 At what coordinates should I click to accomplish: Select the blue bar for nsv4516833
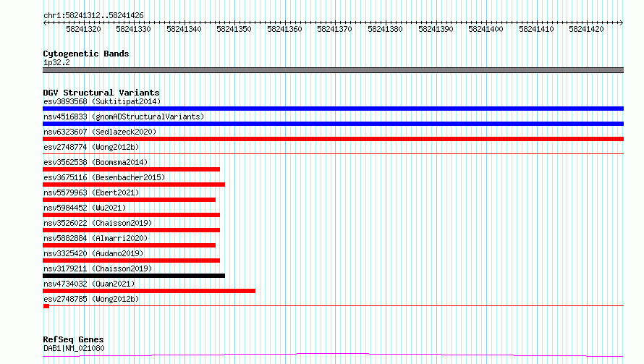tap(333, 124)
